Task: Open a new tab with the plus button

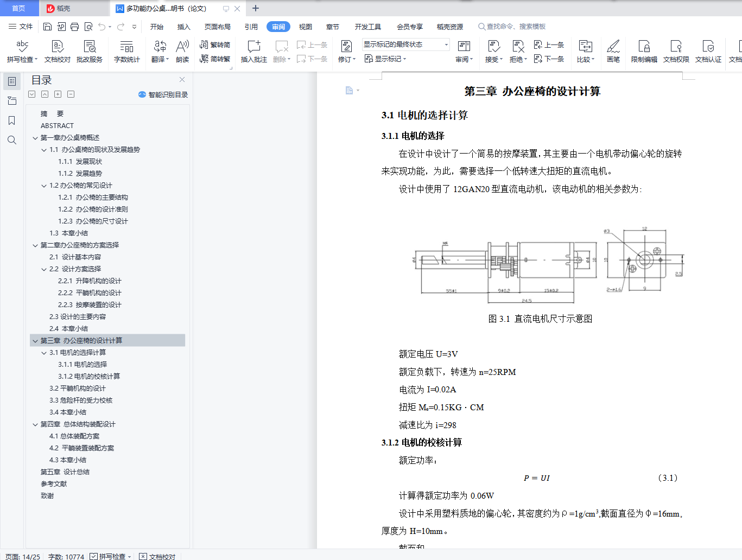Action: 256,8
